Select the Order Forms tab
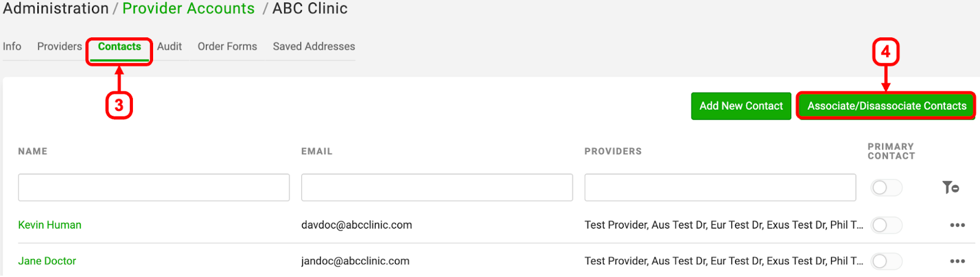 point(227,47)
